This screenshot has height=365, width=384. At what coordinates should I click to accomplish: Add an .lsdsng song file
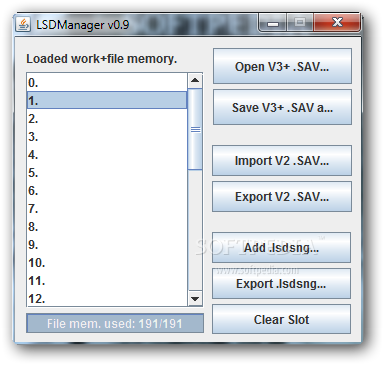pos(281,248)
